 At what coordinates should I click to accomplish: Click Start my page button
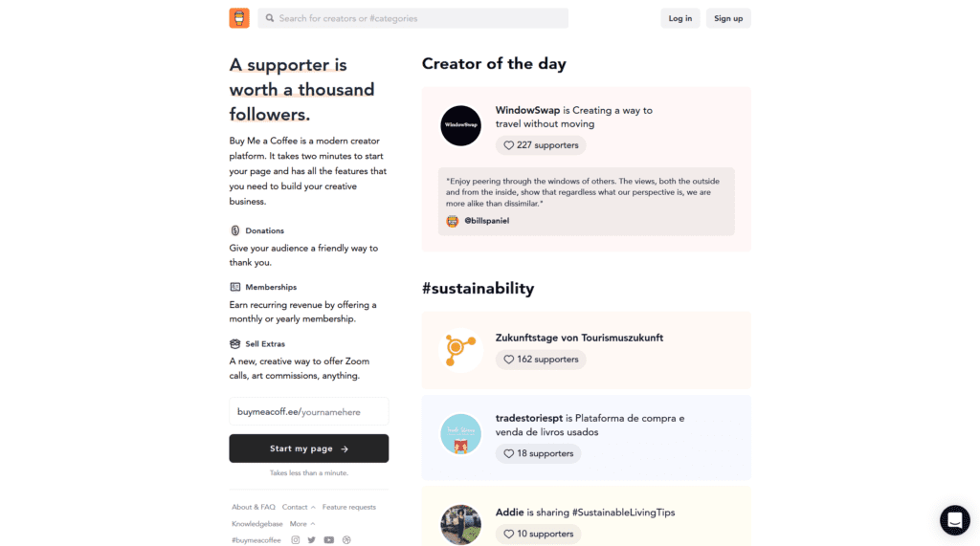[309, 448]
